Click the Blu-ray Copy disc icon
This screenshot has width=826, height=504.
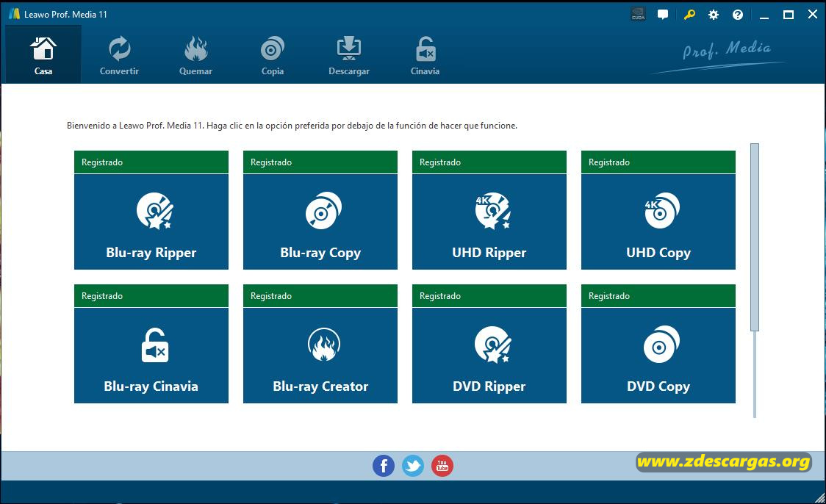click(323, 211)
